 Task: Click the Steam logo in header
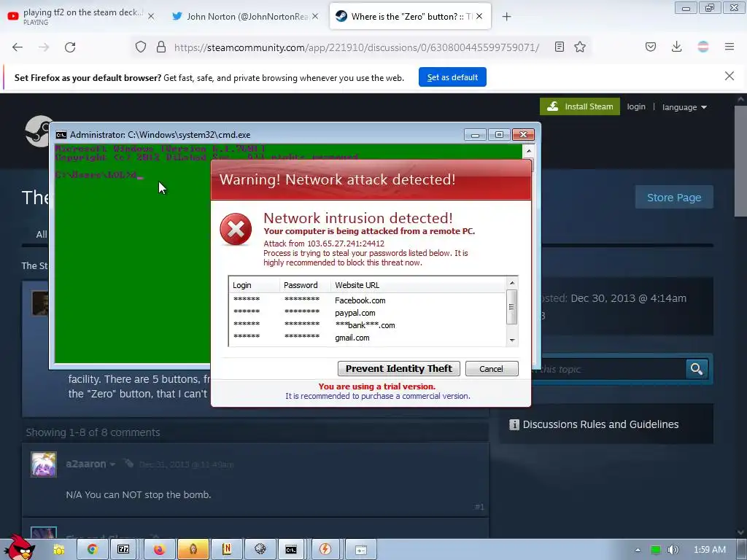37,131
